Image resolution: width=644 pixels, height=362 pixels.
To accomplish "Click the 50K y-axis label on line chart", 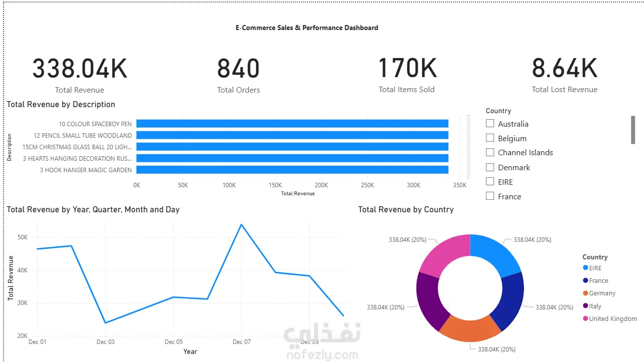I will tap(22, 237).
